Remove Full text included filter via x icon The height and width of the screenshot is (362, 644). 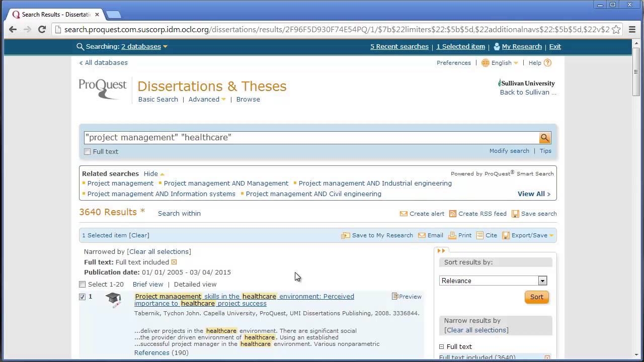tap(174, 262)
